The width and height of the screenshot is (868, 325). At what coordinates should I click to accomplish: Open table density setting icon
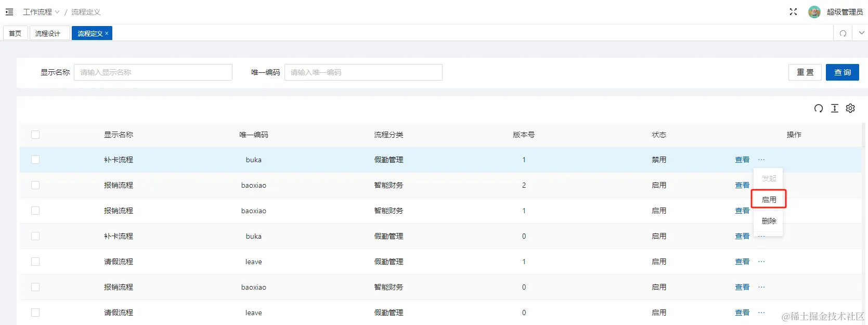835,108
